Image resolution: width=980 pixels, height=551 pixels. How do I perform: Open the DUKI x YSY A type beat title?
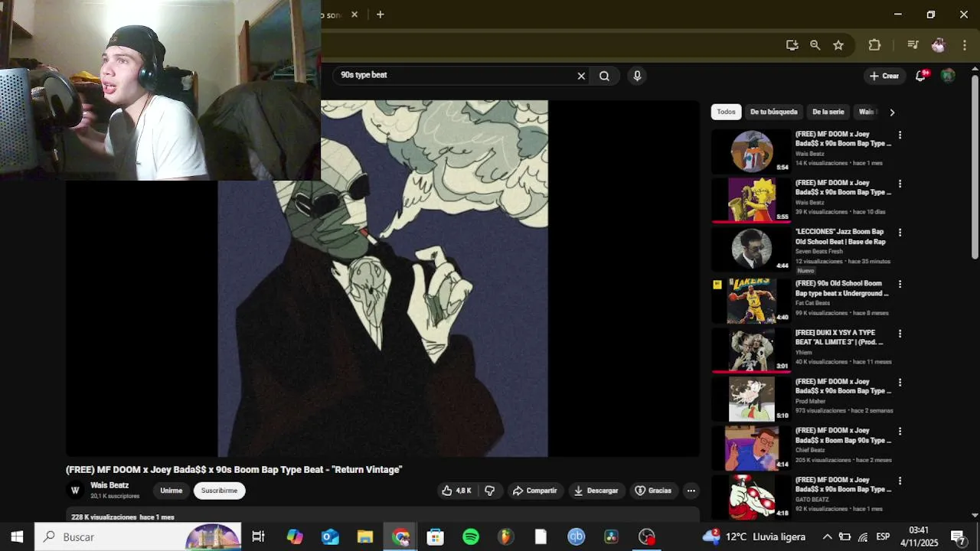click(x=839, y=337)
